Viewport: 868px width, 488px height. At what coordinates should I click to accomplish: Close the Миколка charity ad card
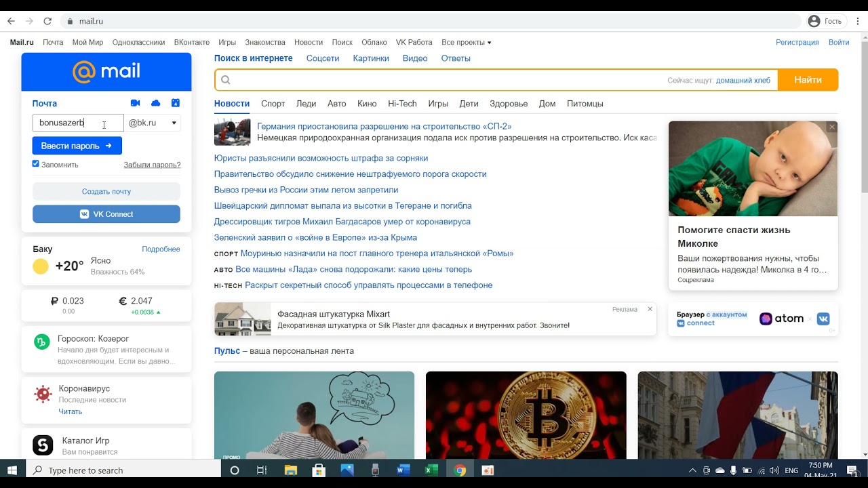coord(832,127)
